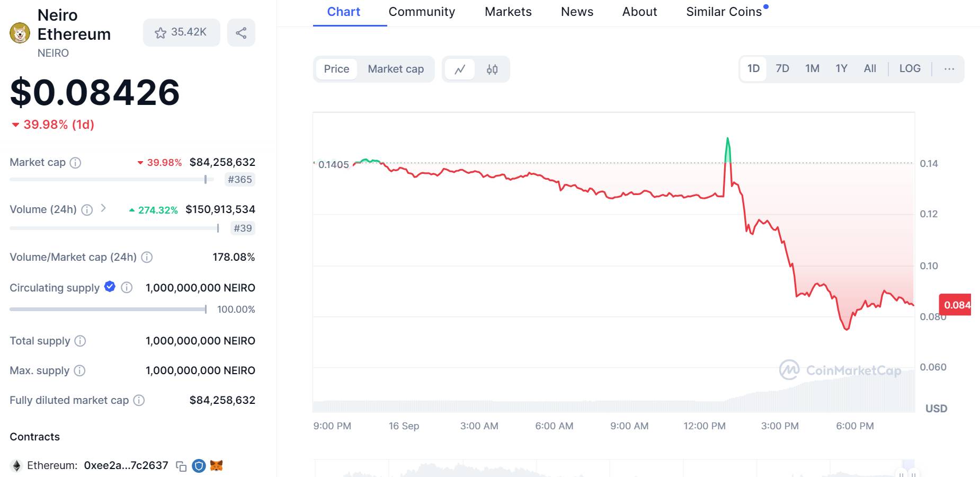
Task: Open Total supply info icon
Action: pos(80,341)
